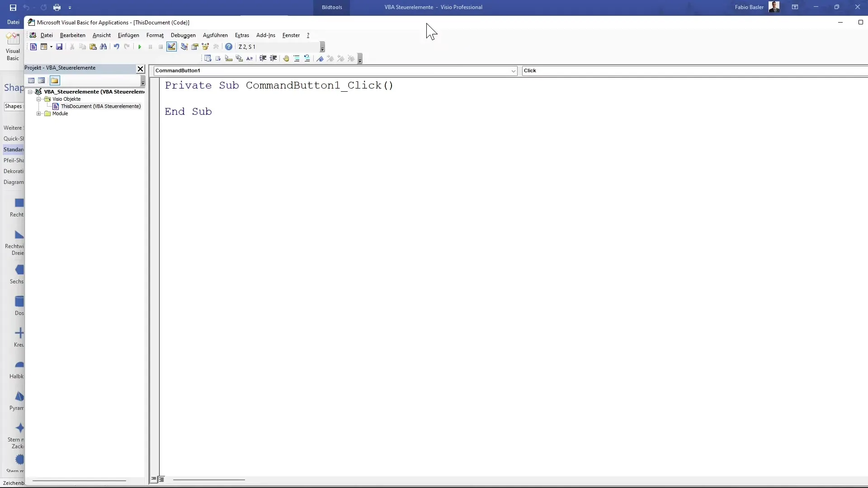Screen dimensions: 868x488
Task: Click the Uncomment Block icon
Action: tap(307, 58)
